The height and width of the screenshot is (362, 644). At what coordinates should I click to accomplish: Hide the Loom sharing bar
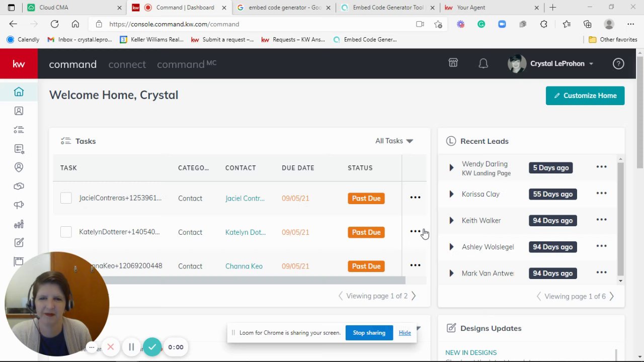405,333
